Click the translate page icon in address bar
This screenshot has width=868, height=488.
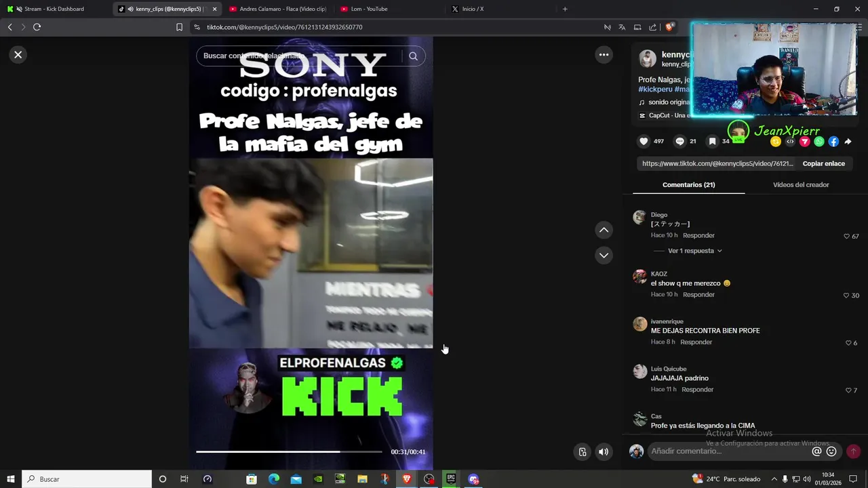coord(622,27)
